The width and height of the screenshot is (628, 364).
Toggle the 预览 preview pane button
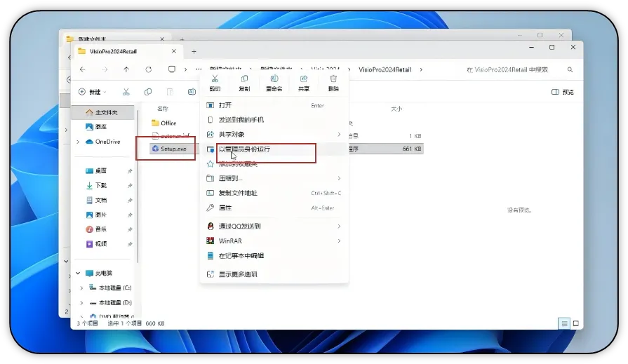pos(563,92)
